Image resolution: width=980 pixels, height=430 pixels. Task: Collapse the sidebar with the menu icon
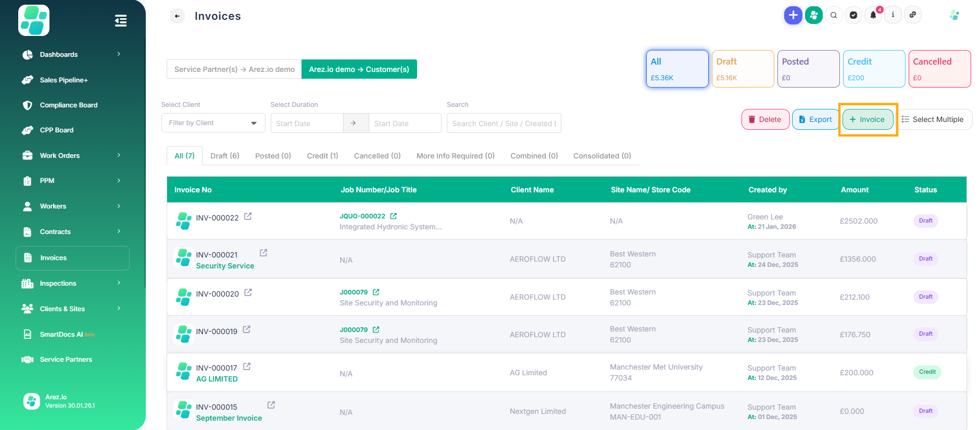click(121, 21)
